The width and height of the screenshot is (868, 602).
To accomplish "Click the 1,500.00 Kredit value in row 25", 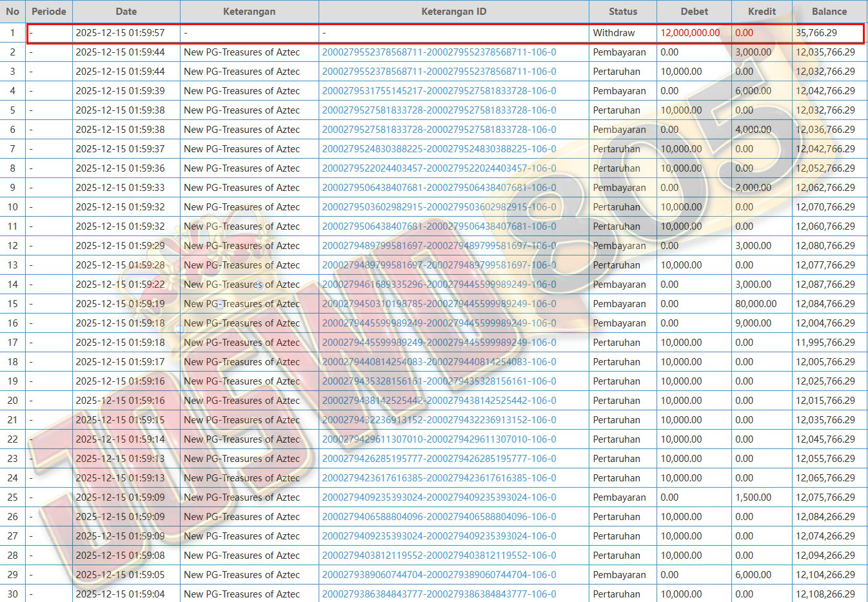I will click(753, 497).
